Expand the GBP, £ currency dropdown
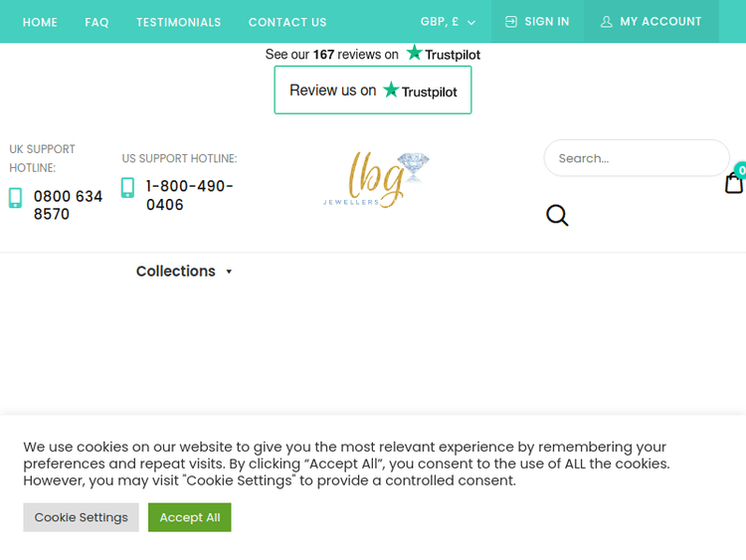746x560 pixels. pos(448,22)
